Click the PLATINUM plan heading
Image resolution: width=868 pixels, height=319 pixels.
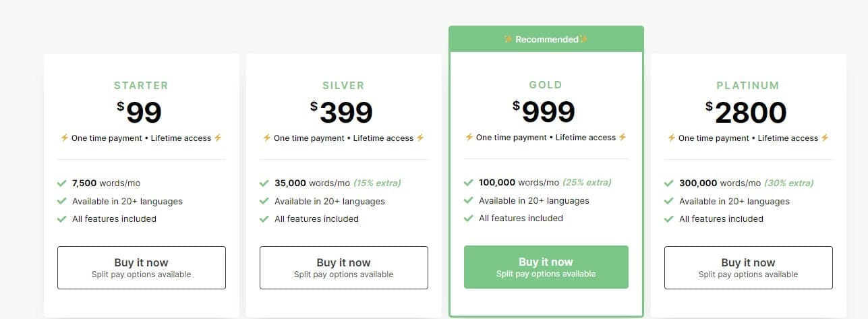coord(748,86)
